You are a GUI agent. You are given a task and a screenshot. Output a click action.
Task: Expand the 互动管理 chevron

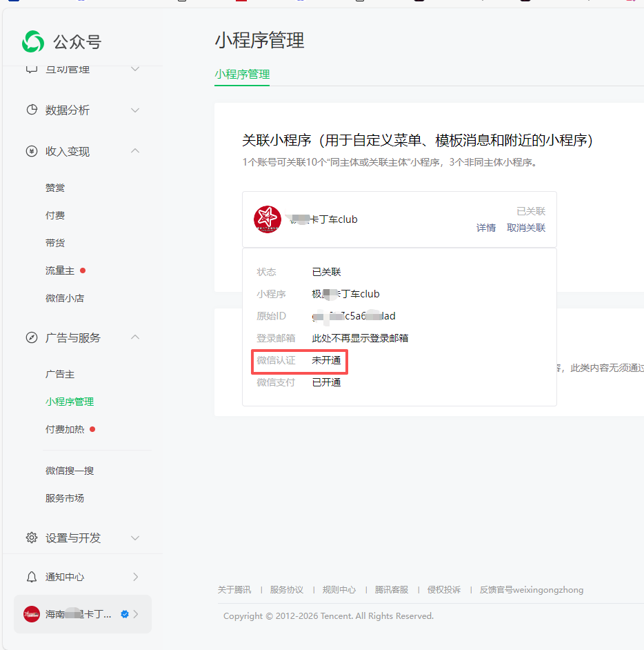click(135, 69)
